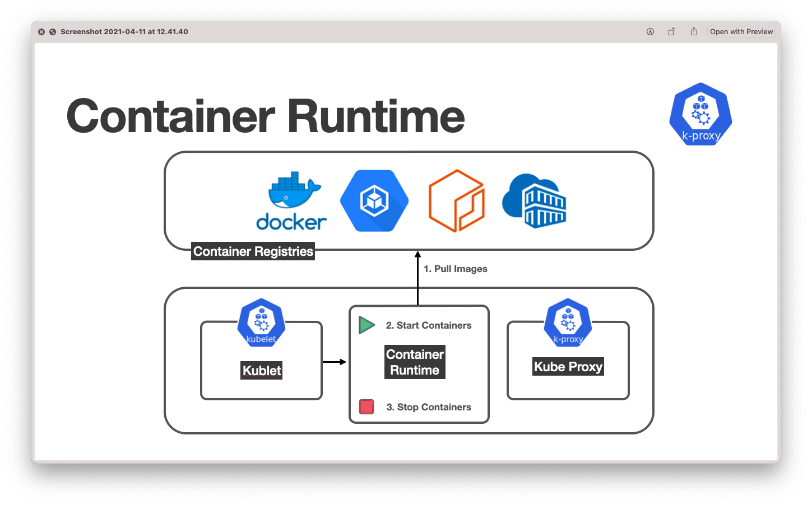Click the Kublet label
Image resolution: width=812 pixels, height=505 pixels.
click(x=262, y=371)
